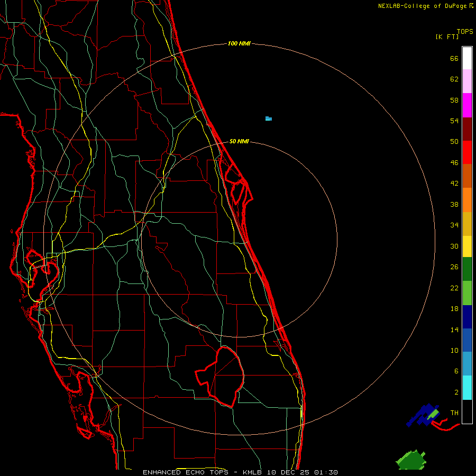Click the medium blue legend swatch

[467, 340]
